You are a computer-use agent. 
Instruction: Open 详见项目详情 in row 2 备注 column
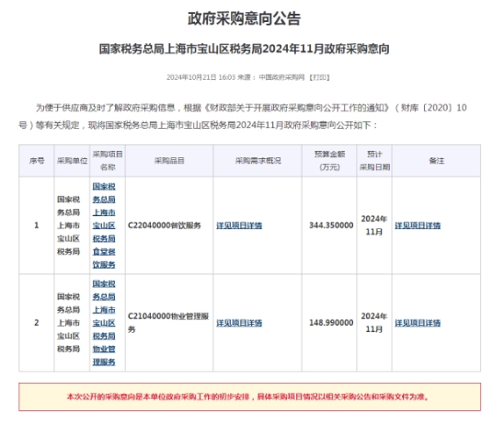[418, 323]
